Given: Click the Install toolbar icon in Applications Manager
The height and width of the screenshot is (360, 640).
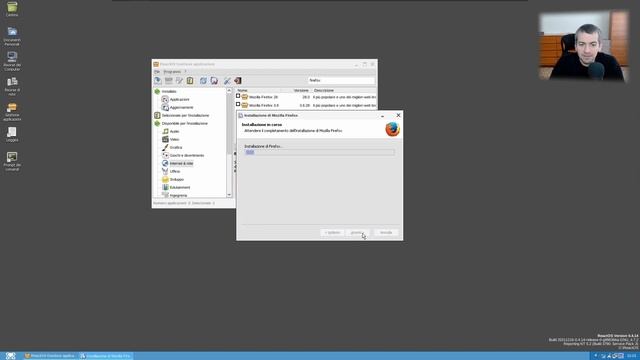Looking at the screenshot, I should (158, 80).
